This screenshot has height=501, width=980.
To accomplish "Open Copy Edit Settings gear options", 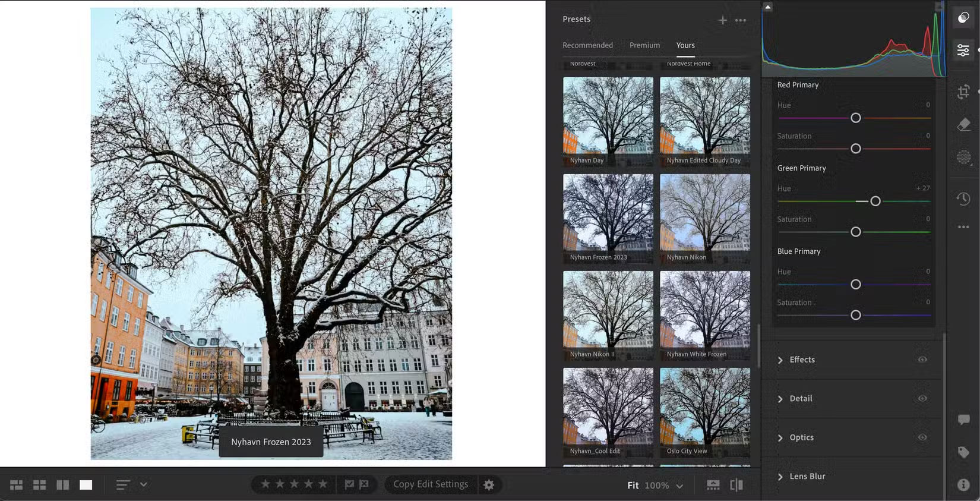I will pos(488,485).
